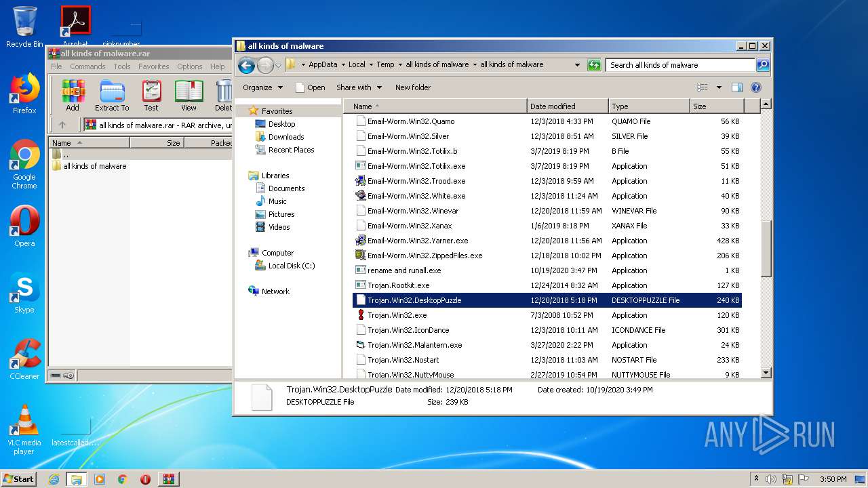
Task: Click the Extract To icon in WinRAR
Action: click(x=112, y=95)
